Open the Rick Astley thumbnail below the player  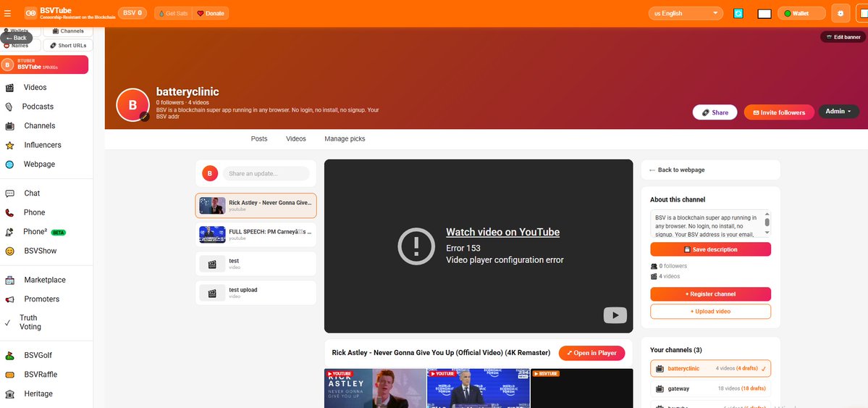[x=375, y=388]
